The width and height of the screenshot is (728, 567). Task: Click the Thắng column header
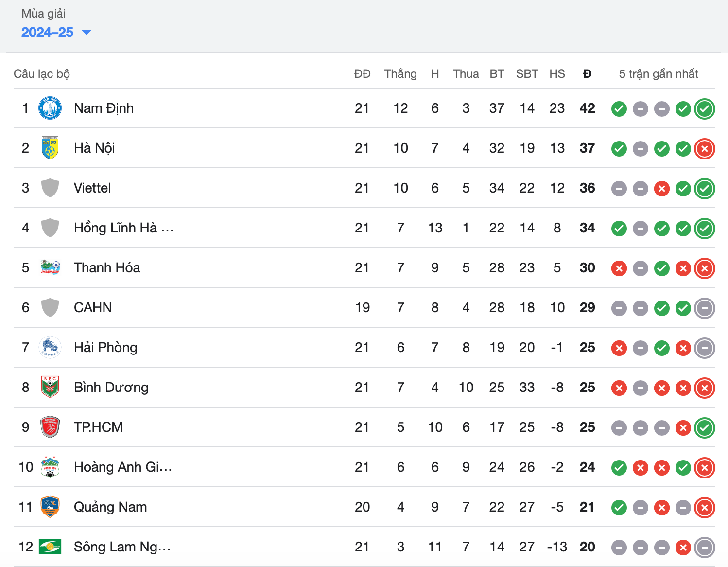(x=400, y=74)
